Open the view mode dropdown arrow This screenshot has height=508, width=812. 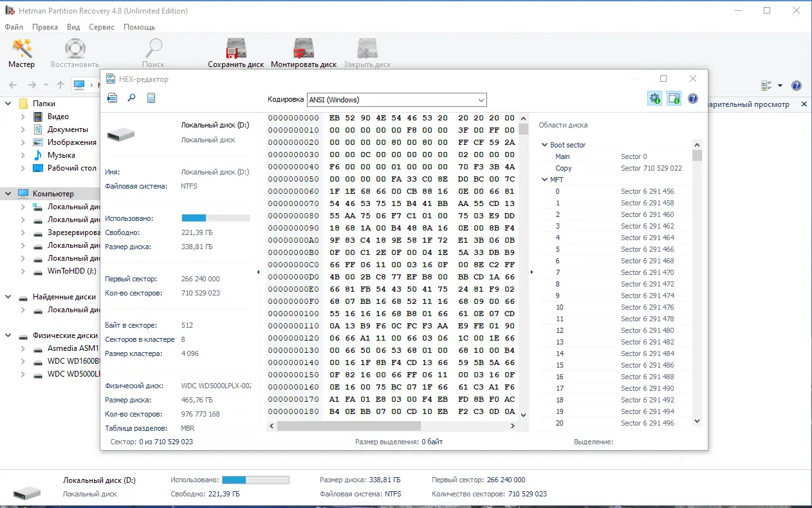pyautogui.click(x=780, y=86)
